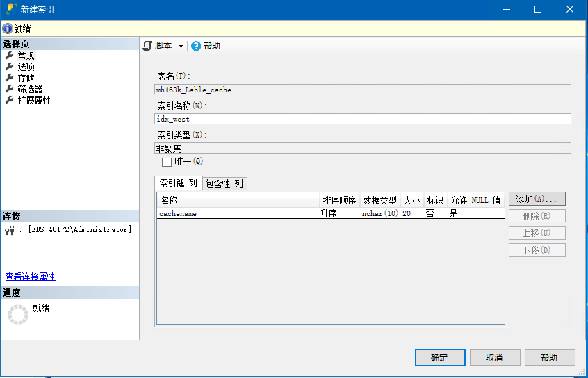Click the 脚本 script icon in toolbar
Viewport: 588px width, 378px height.
tap(147, 46)
